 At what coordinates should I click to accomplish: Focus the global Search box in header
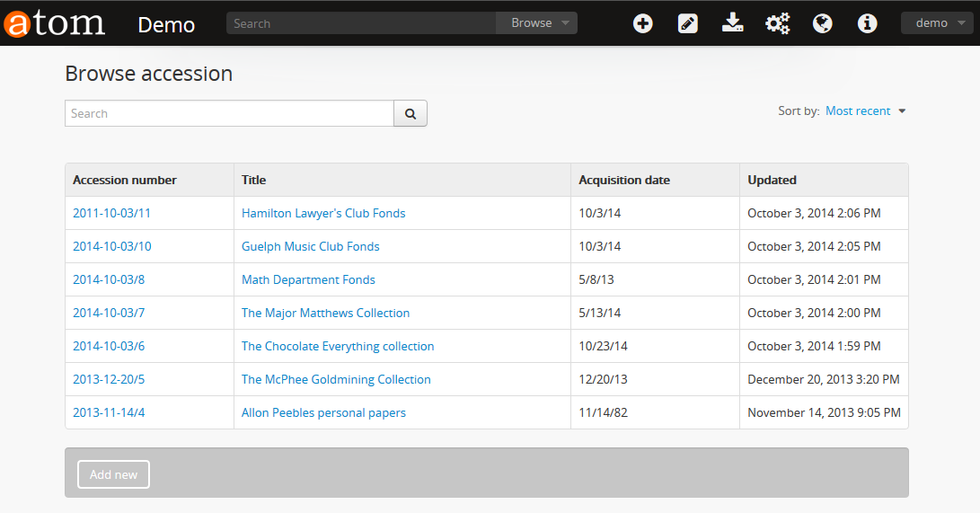coord(361,23)
